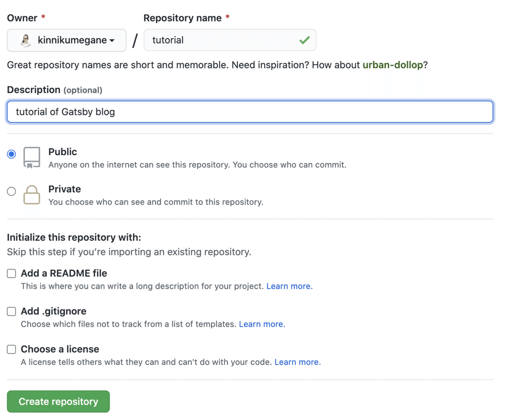Use the urban-dollop suggested name link
The image size is (505, 420).
click(392, 66)
